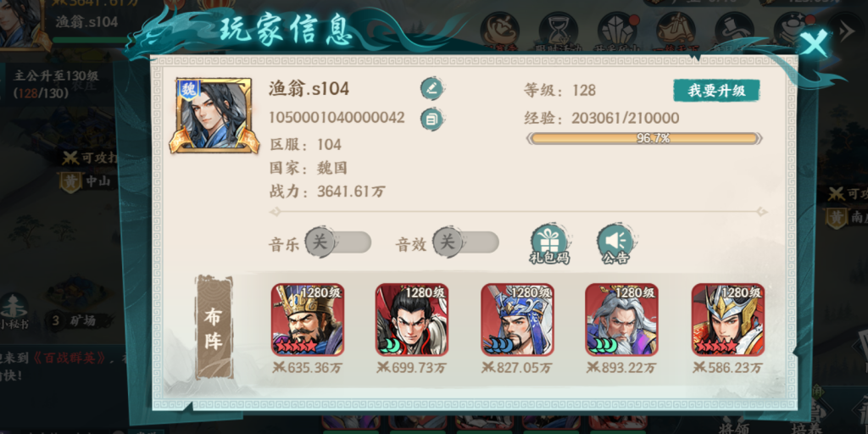Click the player avatar portrait with 魏 badge
Viewport: 868px width, 434px height.
[x=214, y=115]
